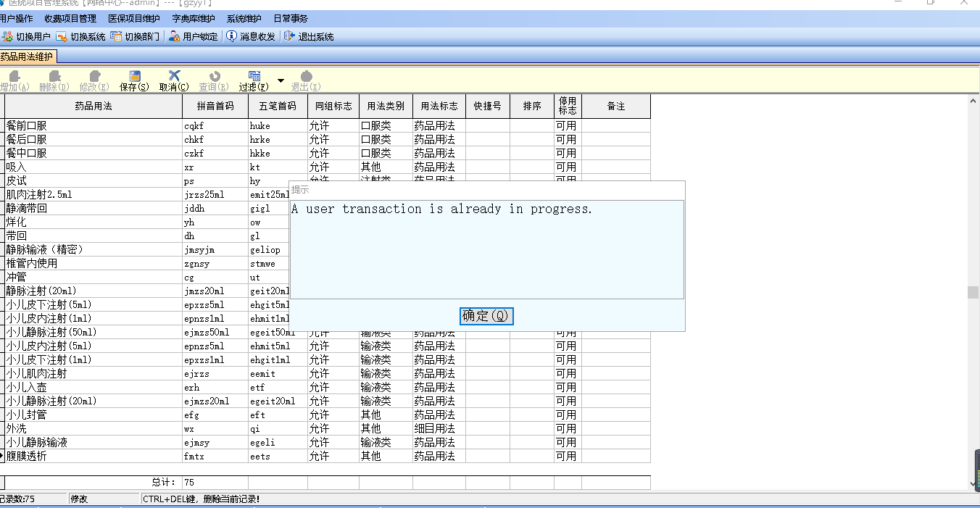
Task: Click the 排序 column header
Action: click(x=532, y=107)
